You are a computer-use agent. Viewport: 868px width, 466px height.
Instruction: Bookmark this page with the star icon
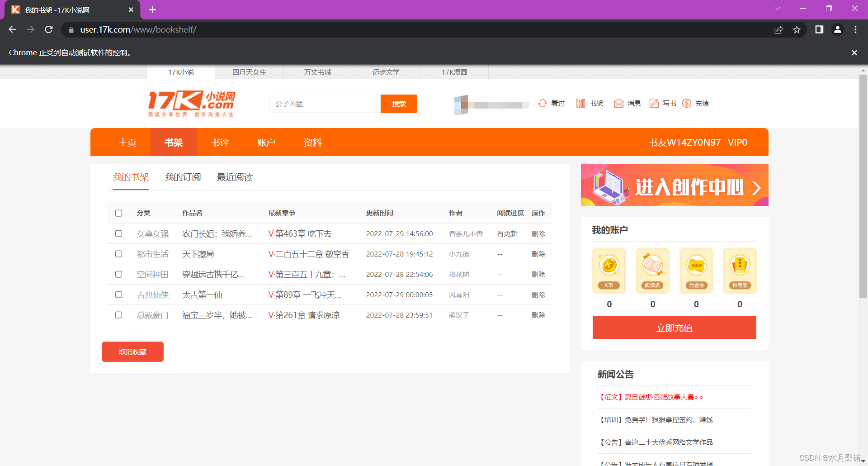click(x=797, y=29)
